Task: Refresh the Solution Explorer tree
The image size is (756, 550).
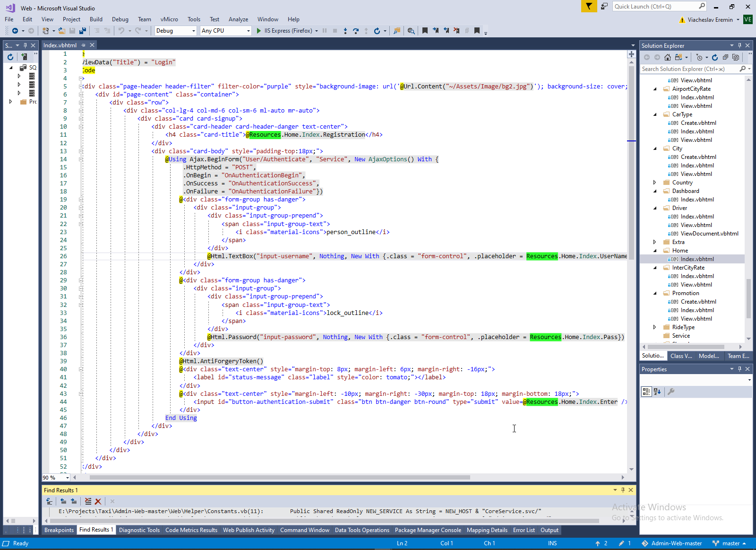Action: [715, 57]
